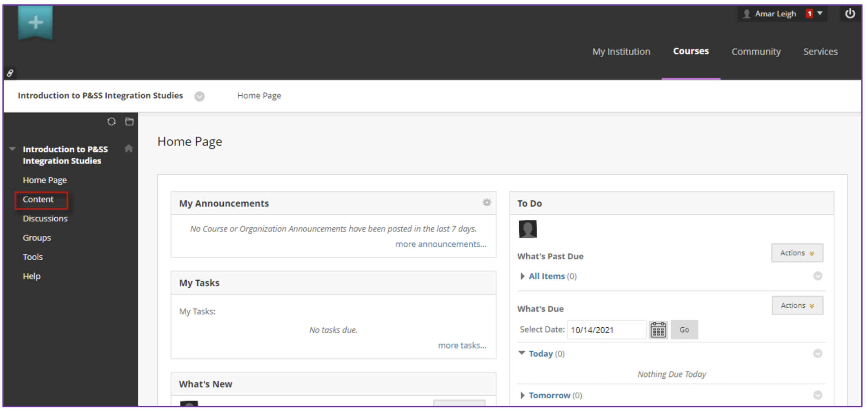Screen dimensions: 868x411
Task: Open the notification badge showing 1
Action: (x=809, y=13)
